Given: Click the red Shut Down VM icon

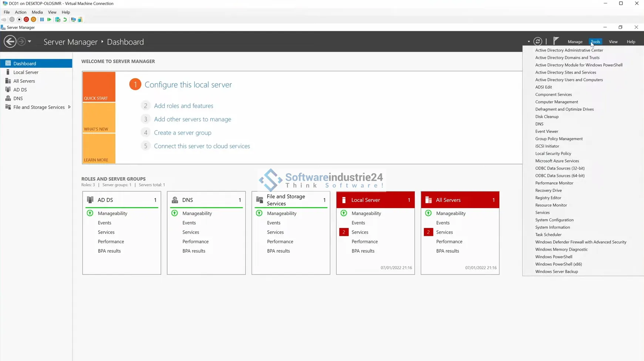Looking at the screenshot, I should 26,20.
